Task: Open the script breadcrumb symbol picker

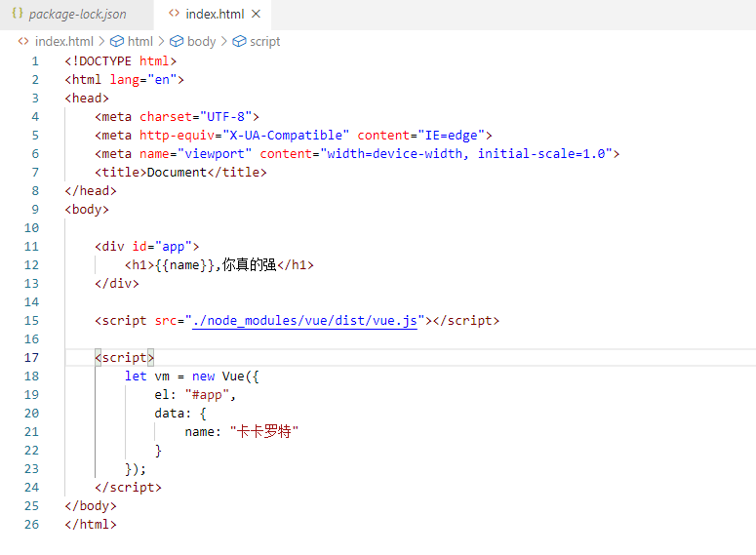Action: (264, 42)
